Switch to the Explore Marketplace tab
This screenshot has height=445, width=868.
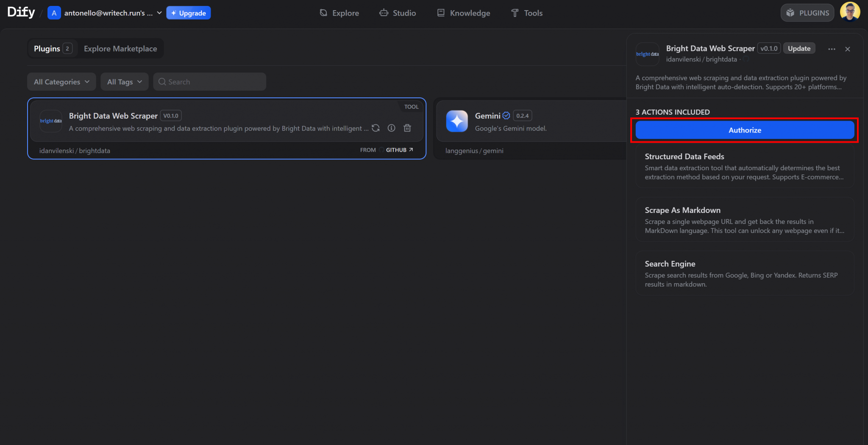(120, 48)
